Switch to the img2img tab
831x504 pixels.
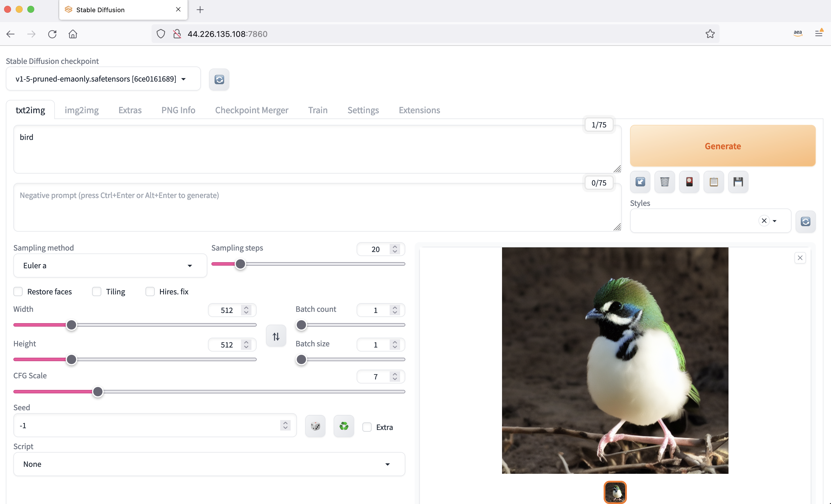pos(81,110)
